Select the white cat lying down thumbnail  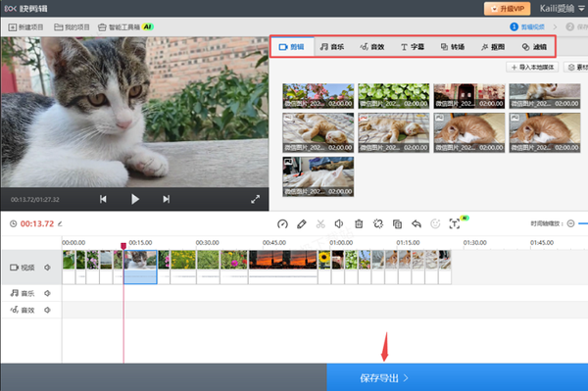click(x=318, y=176)
